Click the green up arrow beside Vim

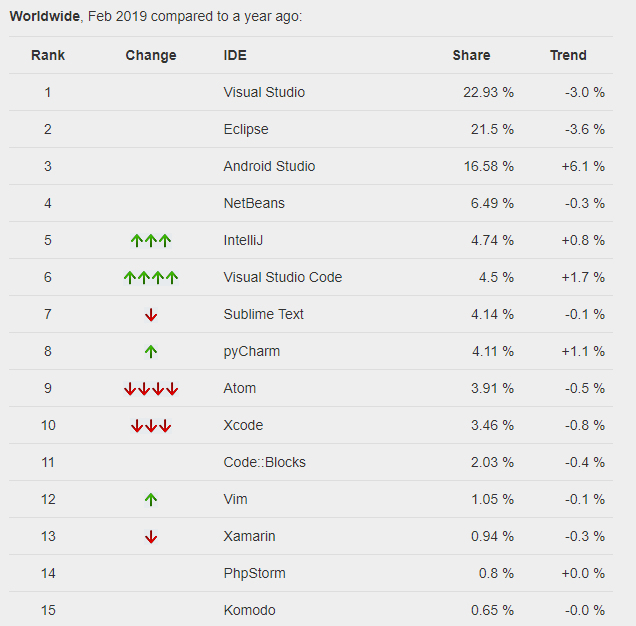(151, 499)
